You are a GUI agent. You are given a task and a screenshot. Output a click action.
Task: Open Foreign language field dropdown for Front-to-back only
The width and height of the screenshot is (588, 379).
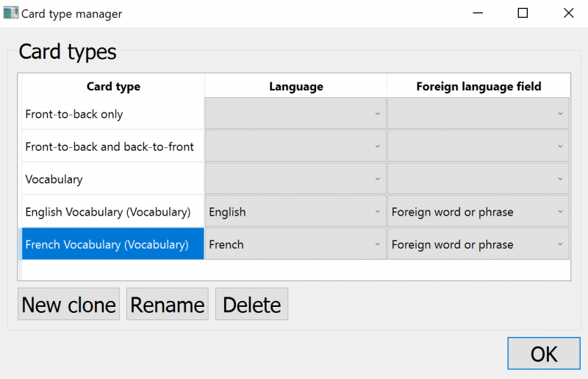[x=478, y=113]
